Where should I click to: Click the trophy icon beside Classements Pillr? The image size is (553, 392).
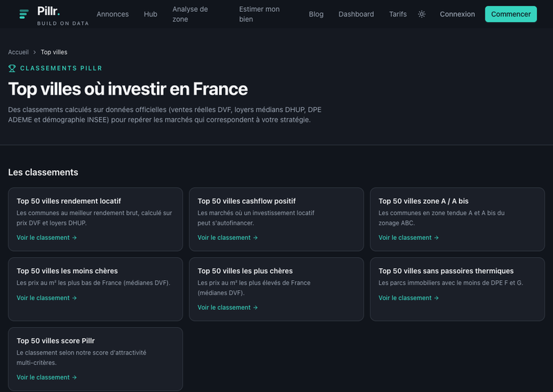[x=12, y=68]
